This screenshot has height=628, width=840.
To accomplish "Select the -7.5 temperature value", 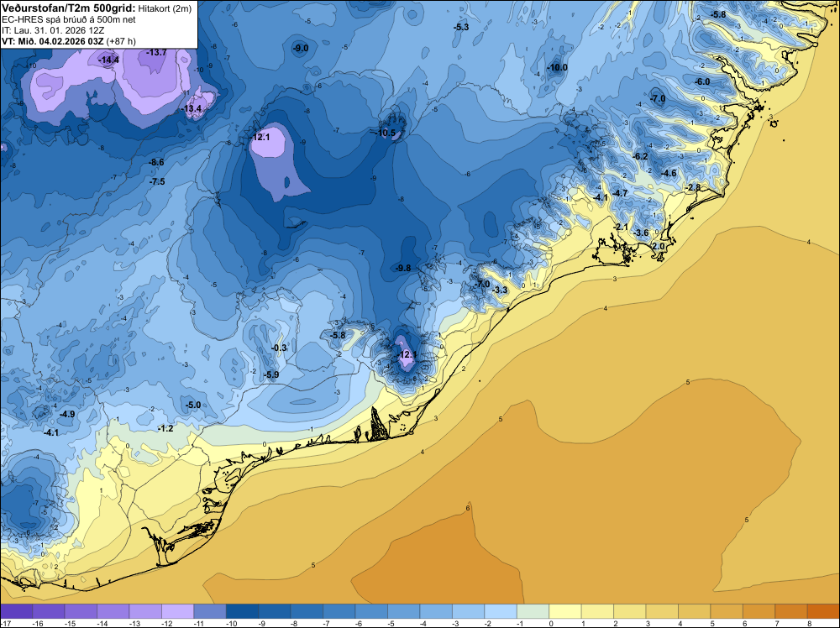I will (x=157, y=181).
